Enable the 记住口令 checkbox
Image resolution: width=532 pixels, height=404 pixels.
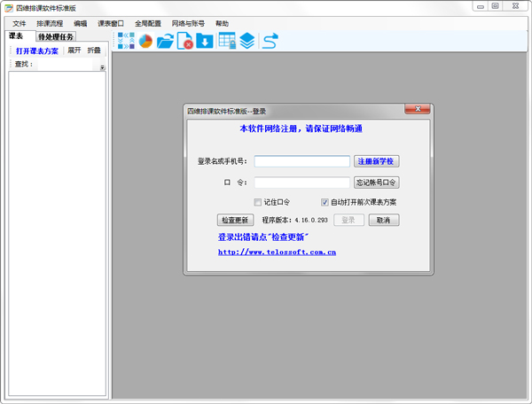click(x=257, y=202)
